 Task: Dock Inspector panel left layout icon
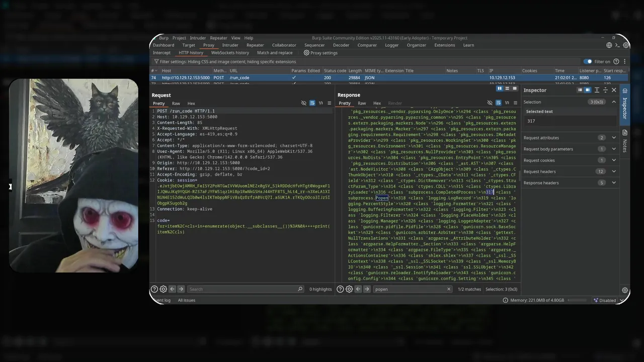(x=580, y=90)
